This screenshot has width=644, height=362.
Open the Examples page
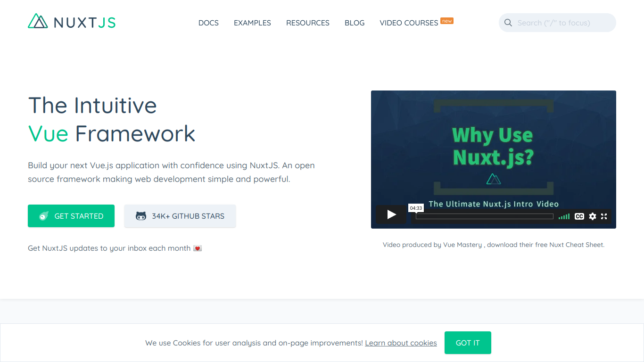coord(252,23)
